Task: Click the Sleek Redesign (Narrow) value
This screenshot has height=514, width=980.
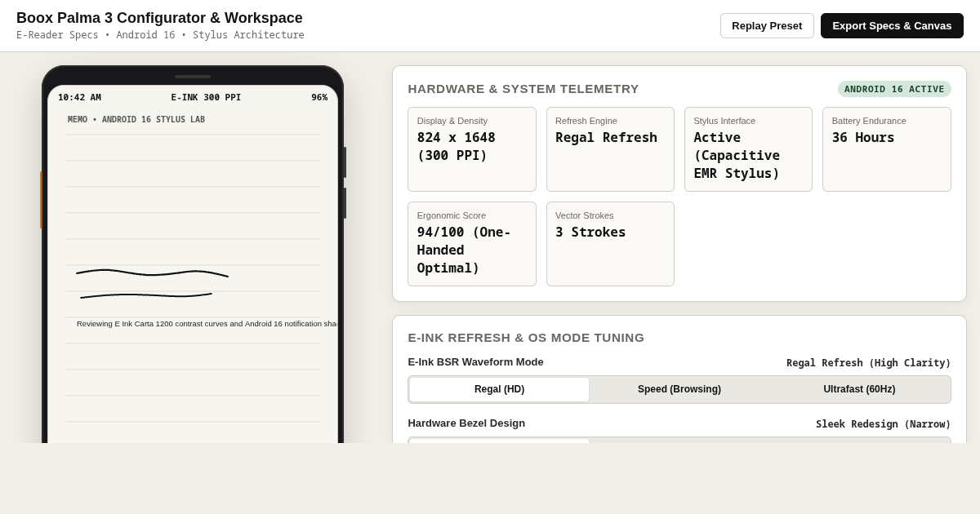Action: (x=883, y=424)
